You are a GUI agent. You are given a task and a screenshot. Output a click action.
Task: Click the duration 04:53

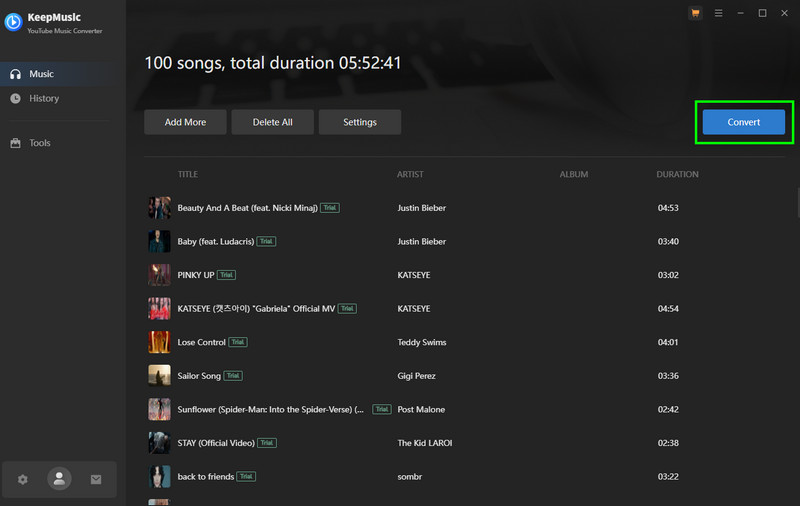pyautogui.click(x=668, y=208)
